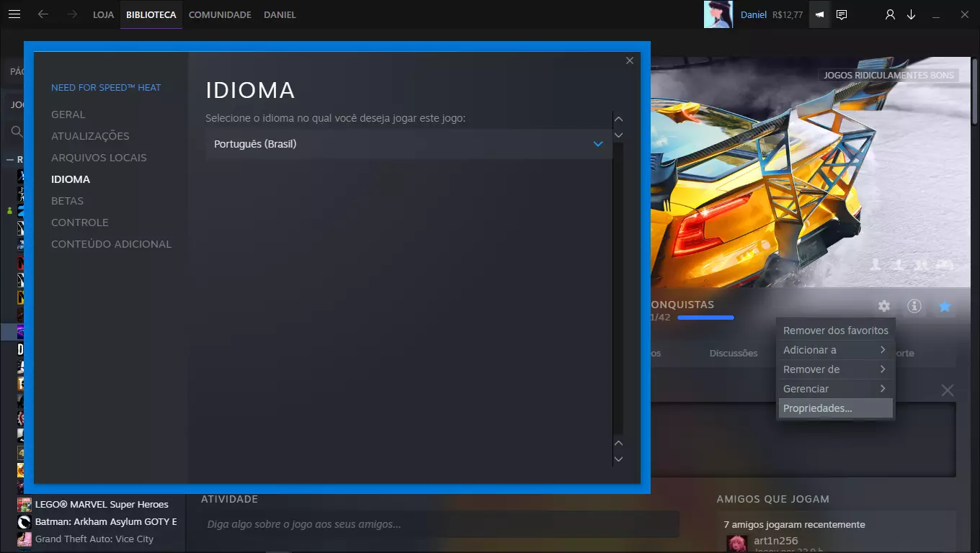
Task: Close the Idioma properties dialog
Action: [630, 60]
